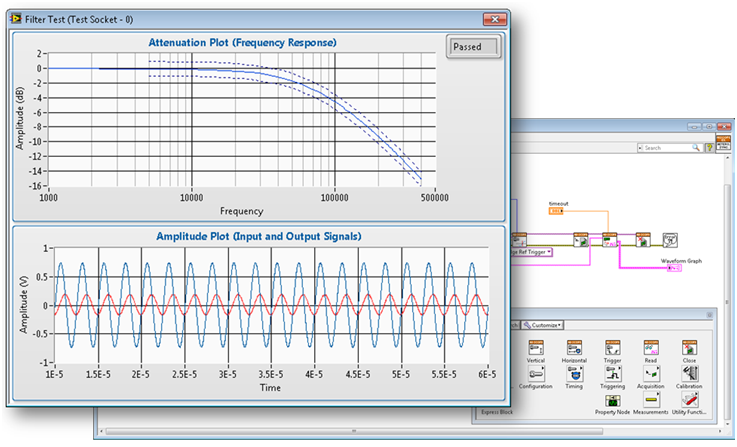Screen dimensions: 737x447
Task: Click the Passed status indicator
Action: pyautogui.click(x=472, y=46)
